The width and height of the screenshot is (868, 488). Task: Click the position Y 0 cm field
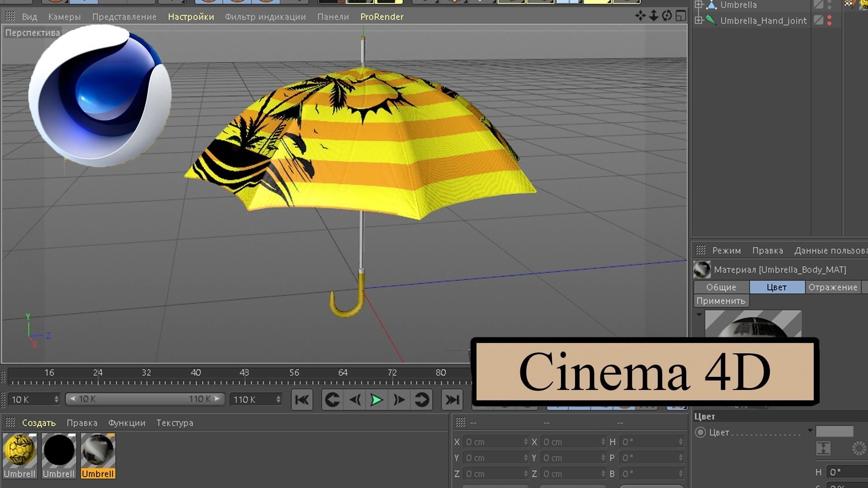click(x=495, y=458)
